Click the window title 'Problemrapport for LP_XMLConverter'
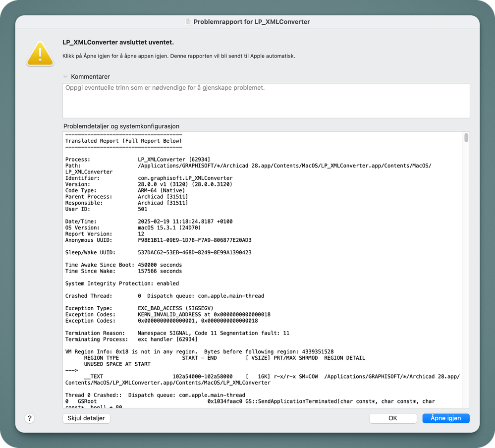The image size is (495, 448). coord(252,22)
